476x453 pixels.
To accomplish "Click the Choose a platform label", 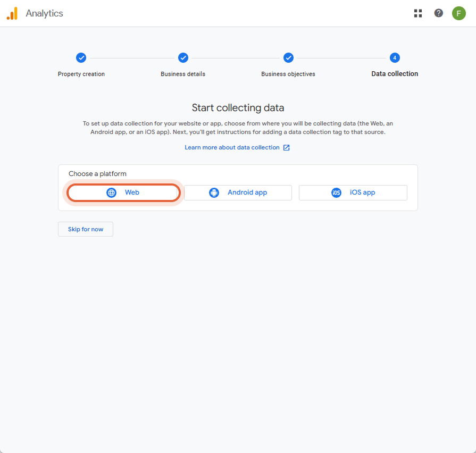I will pos(97,174).
